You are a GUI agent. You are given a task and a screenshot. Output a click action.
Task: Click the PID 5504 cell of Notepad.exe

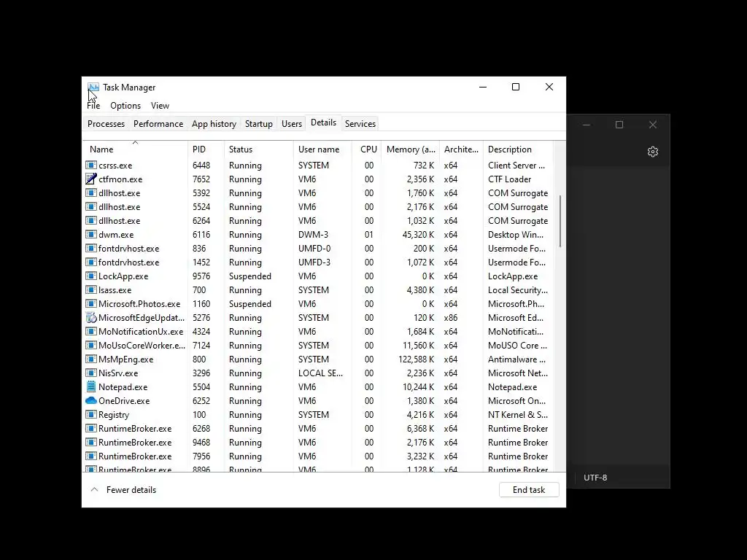tap(201, 386)
